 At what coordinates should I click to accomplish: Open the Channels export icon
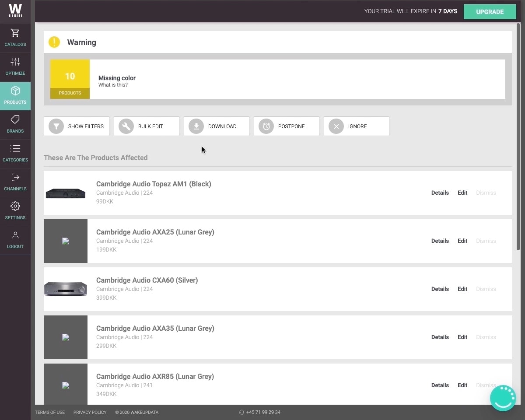[x=15, y=177]
